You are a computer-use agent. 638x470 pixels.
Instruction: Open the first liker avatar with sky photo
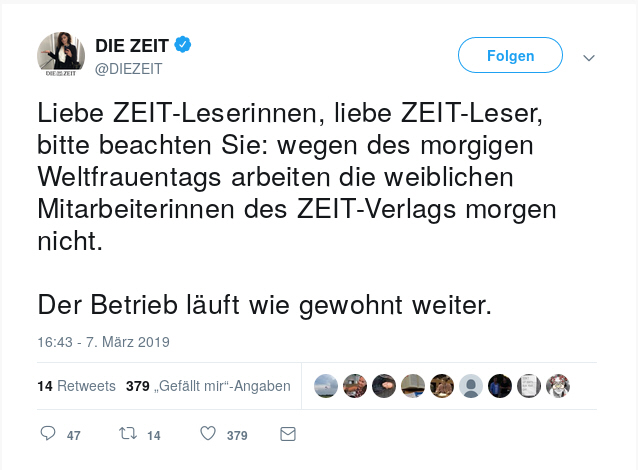tap(326, 386)
